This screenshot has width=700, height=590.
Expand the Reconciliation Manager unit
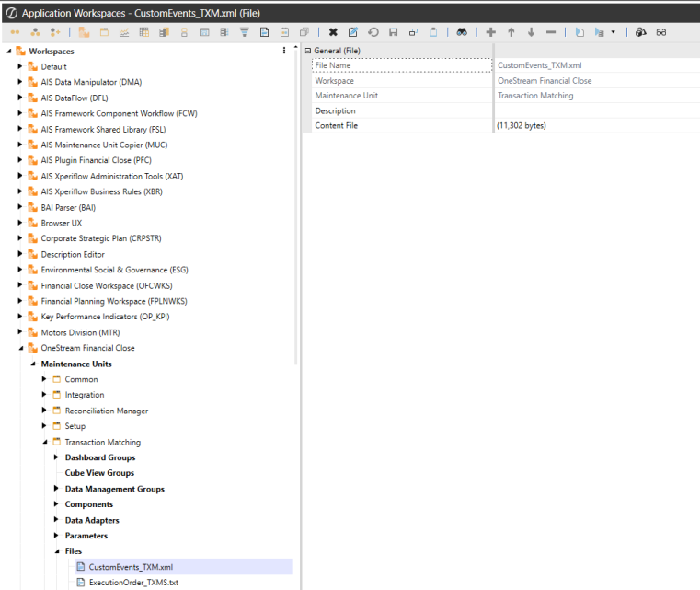(44, 410)
